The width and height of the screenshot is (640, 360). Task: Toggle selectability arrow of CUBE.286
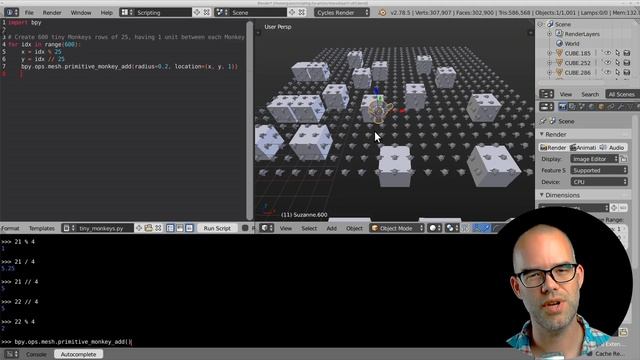(x=617, y=72)
